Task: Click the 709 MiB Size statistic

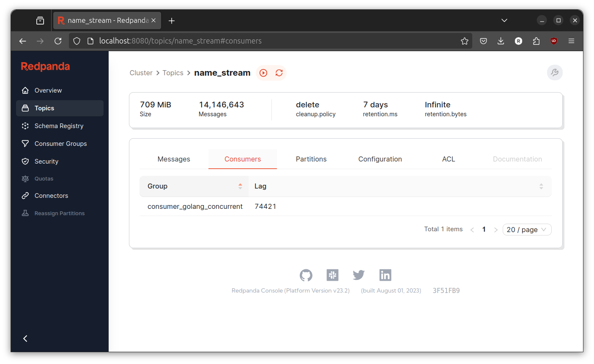Action: 156,109
